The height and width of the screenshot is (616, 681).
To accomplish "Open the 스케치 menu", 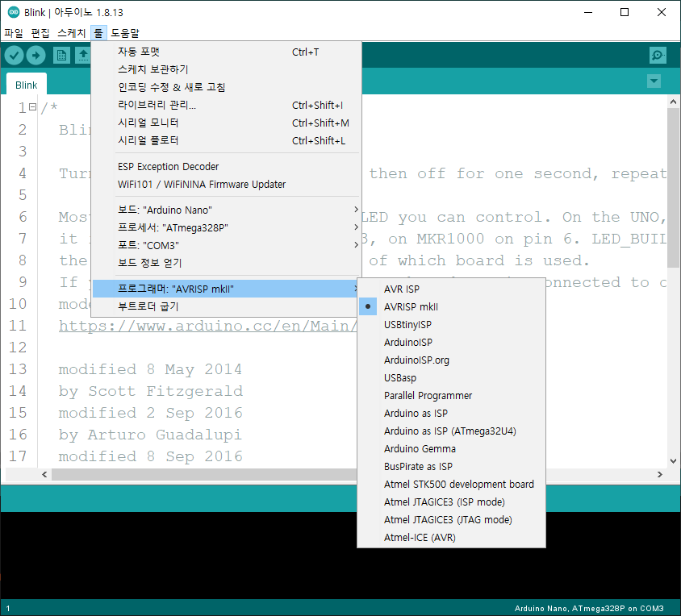I will click(x=72, y=33).
